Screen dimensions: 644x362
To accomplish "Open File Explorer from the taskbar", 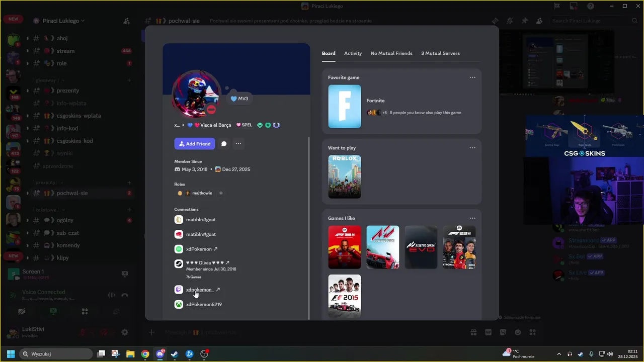I will [x=130, y=354].
